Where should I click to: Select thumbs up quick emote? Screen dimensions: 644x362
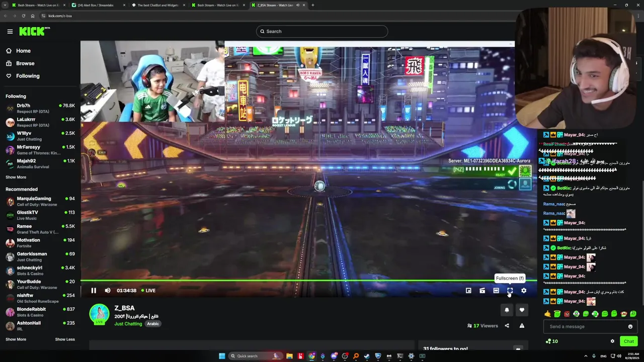coord(547,314)
